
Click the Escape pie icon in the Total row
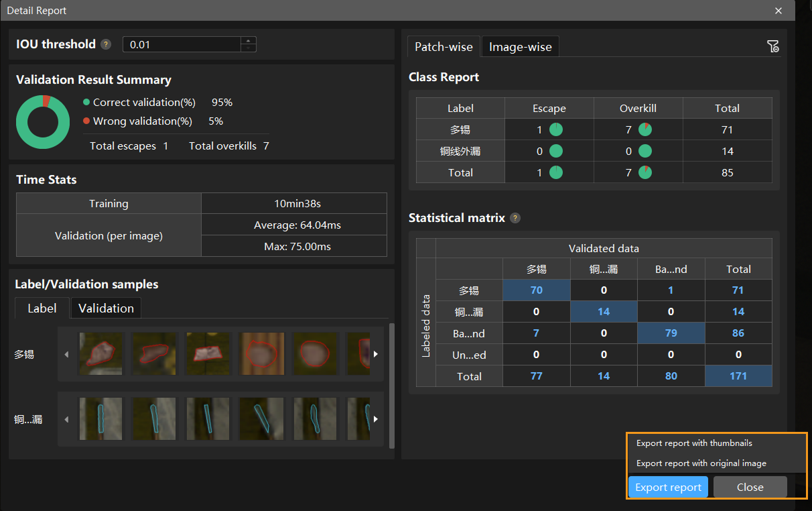(556, 172)
